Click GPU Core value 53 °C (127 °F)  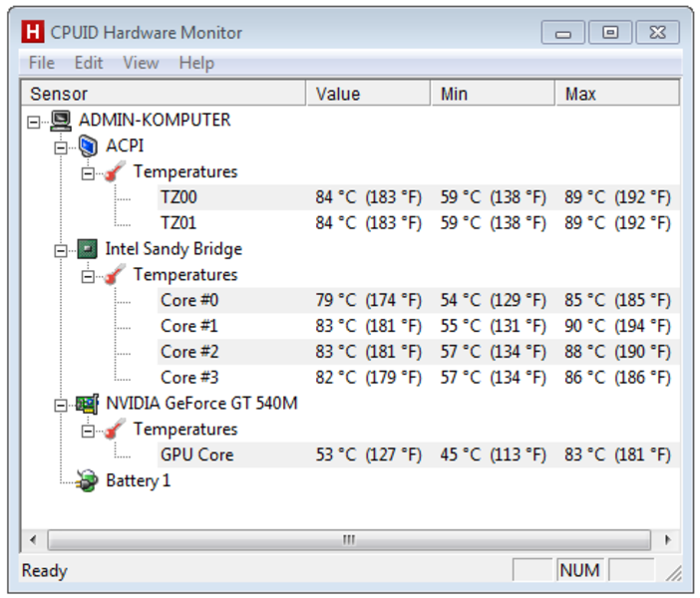tap(369, 455)
